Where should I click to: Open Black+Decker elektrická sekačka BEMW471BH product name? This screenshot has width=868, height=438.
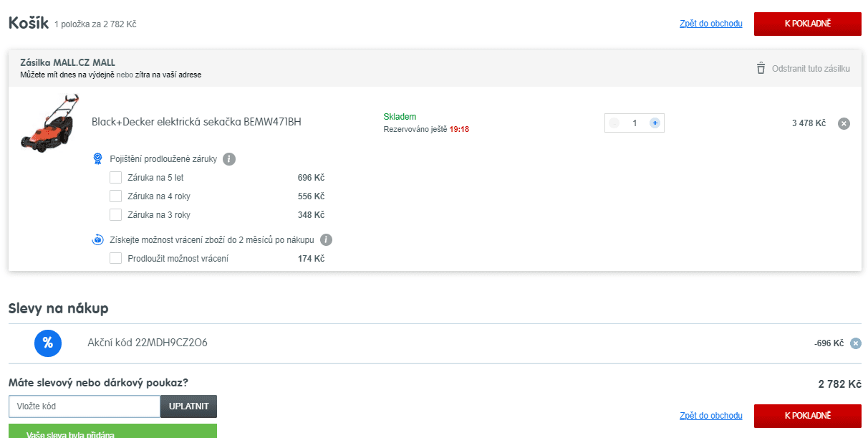[196, 122]
